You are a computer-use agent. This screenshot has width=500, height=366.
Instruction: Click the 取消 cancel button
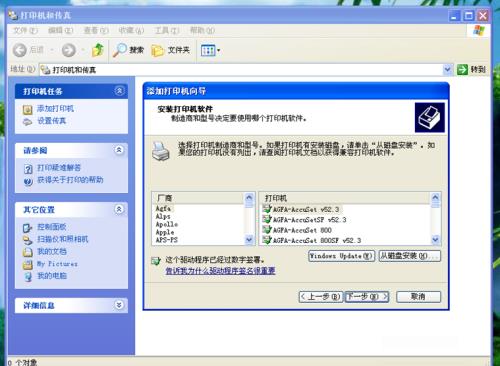pyautogui.click(x=418, y=297)
